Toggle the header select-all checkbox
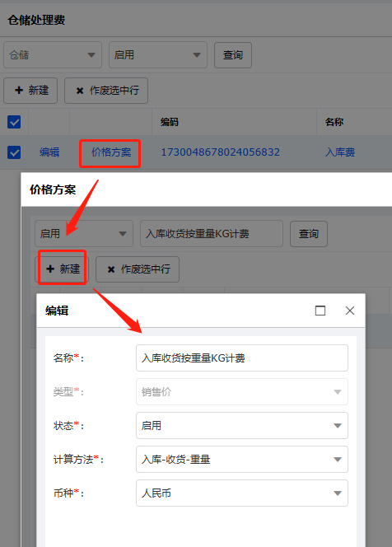Image resolution: width=392 pixels, height=547 pixels. coord(14,122)
